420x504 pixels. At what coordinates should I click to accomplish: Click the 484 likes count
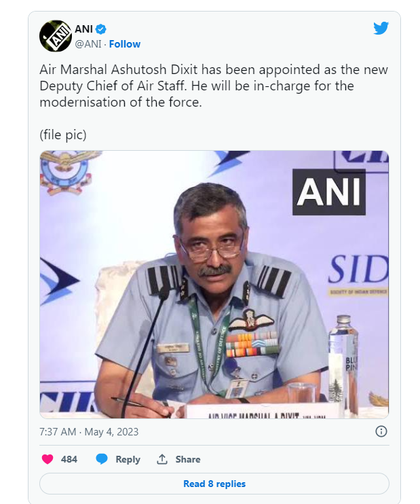click(69, 459)
